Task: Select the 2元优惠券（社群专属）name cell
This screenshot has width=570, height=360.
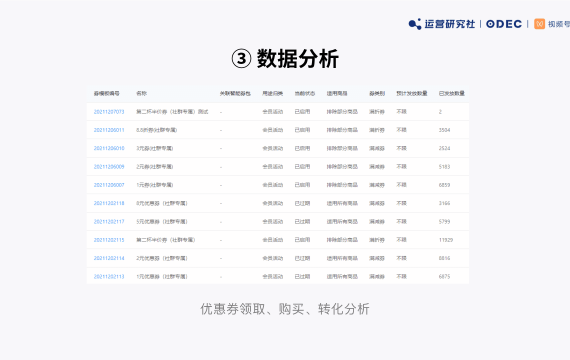Action: point(162,258)
